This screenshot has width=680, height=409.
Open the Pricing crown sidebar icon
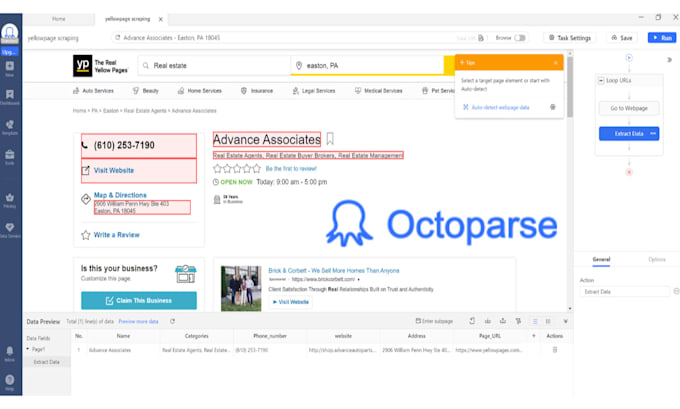coord(10,200)
